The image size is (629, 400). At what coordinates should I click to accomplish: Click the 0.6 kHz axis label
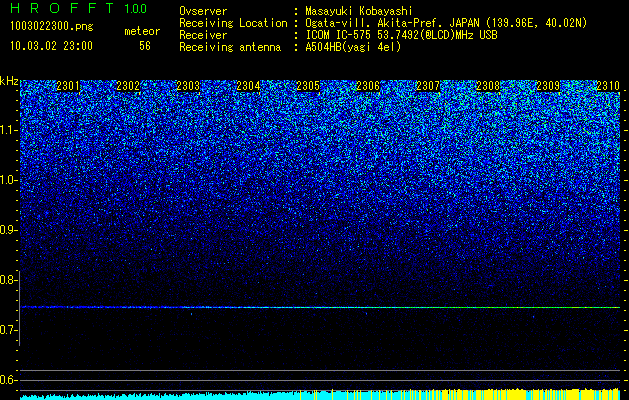[x=9, y=380]
